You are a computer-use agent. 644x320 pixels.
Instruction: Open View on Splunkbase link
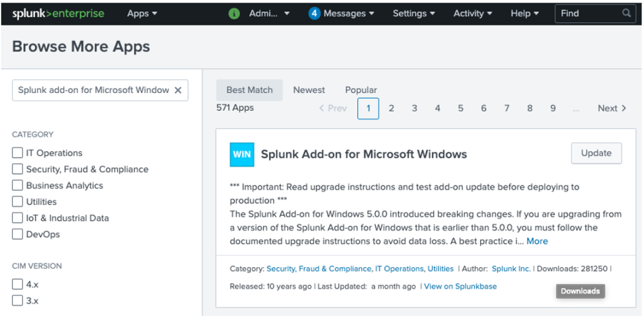point(460,286)
